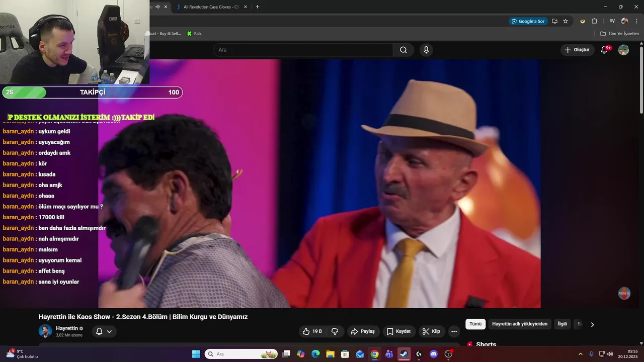Viewport: 644px width, 362px height.
Task: Click the Windows taskbar search box
Action: (x=242, y=354)
